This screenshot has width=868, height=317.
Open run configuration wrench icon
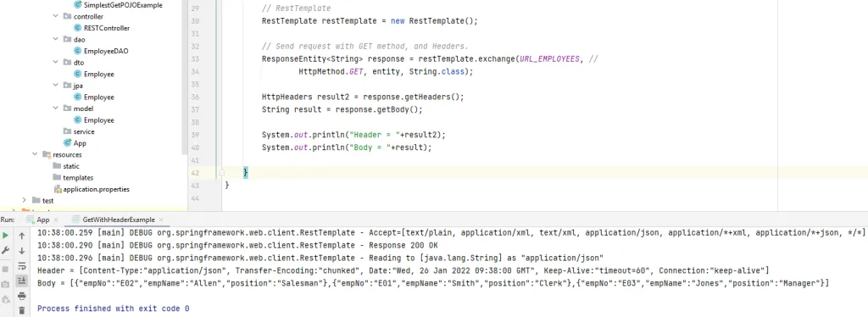tap(6, 250)
